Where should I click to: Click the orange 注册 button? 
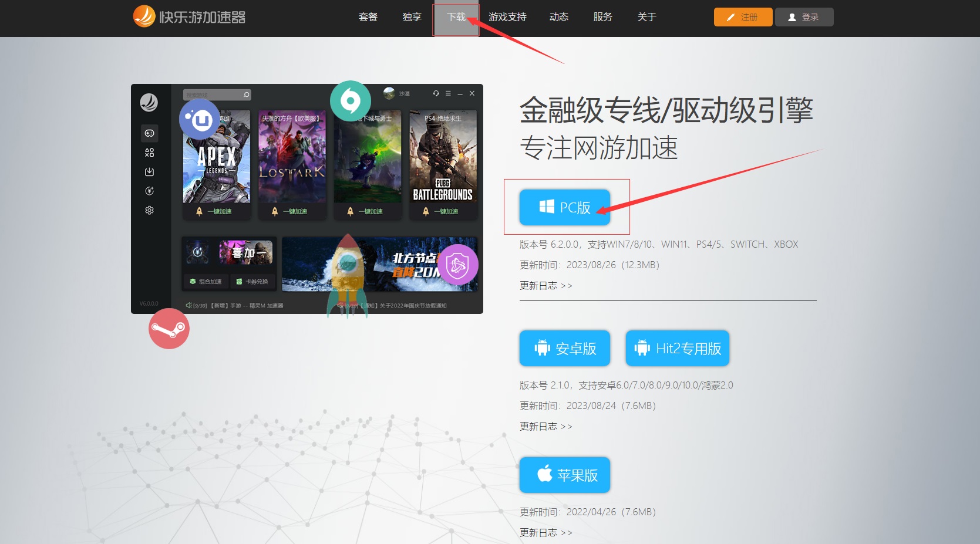[743, 17]
